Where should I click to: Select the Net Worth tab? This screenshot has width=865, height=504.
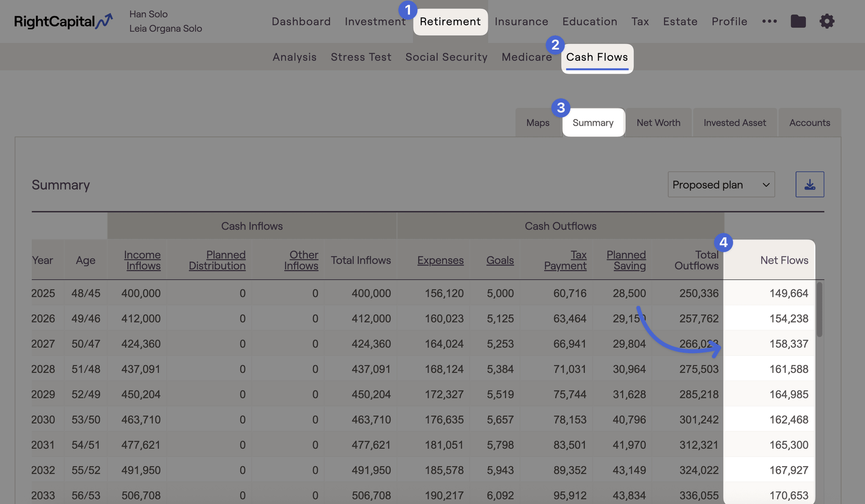tap(658, 123)
